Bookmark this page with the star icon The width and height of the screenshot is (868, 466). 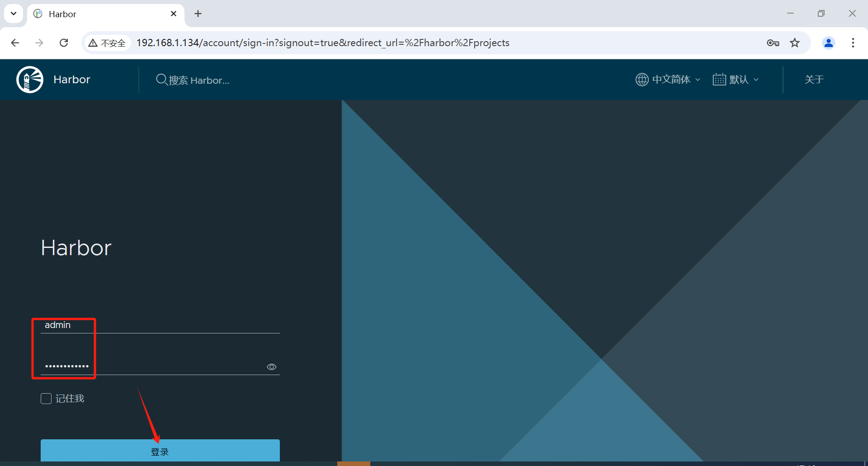tap(795, 43)
